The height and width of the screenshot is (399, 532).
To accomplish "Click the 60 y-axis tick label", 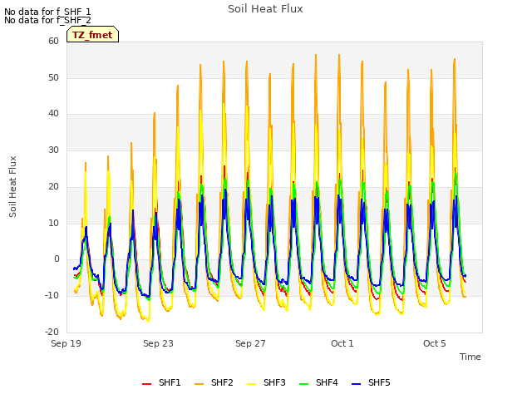I will (x=53, y=41).
